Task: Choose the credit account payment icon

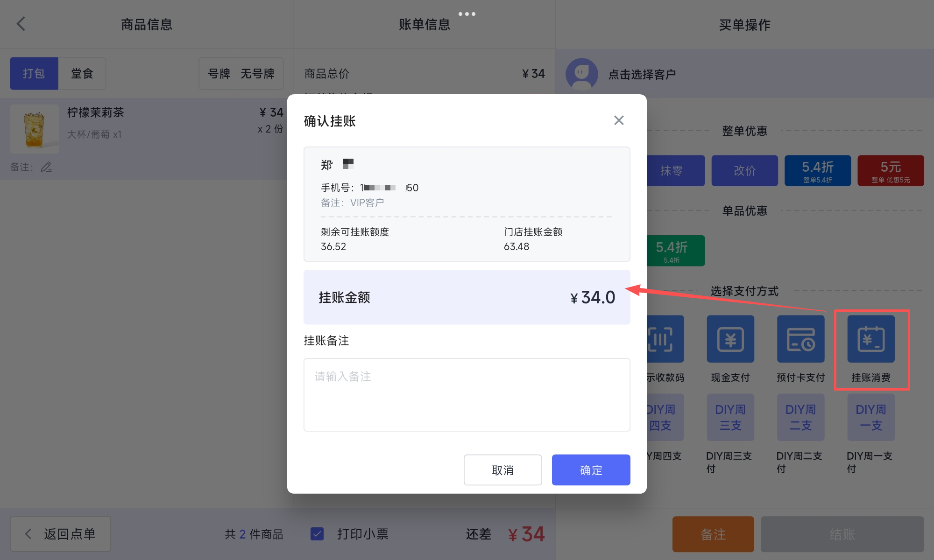Action: pos(871,339)
